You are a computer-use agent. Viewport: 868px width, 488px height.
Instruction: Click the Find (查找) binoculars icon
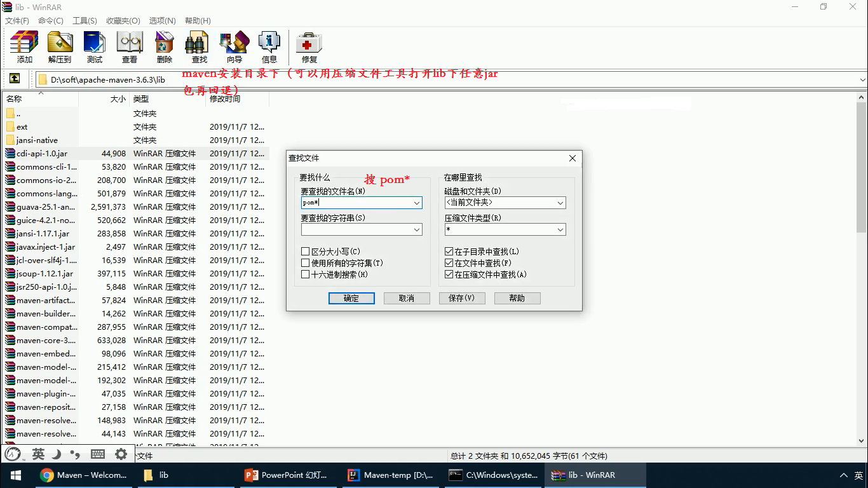coord(198,43)
